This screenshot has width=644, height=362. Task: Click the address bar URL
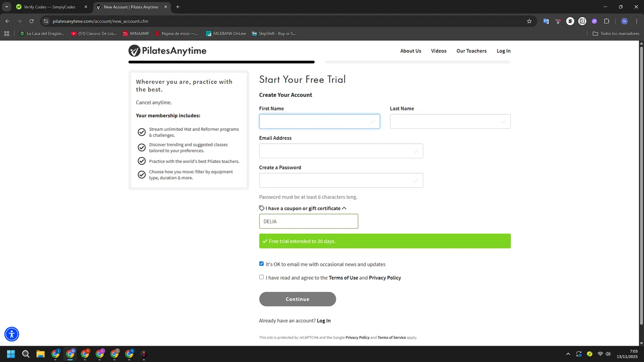pos(100,21)
